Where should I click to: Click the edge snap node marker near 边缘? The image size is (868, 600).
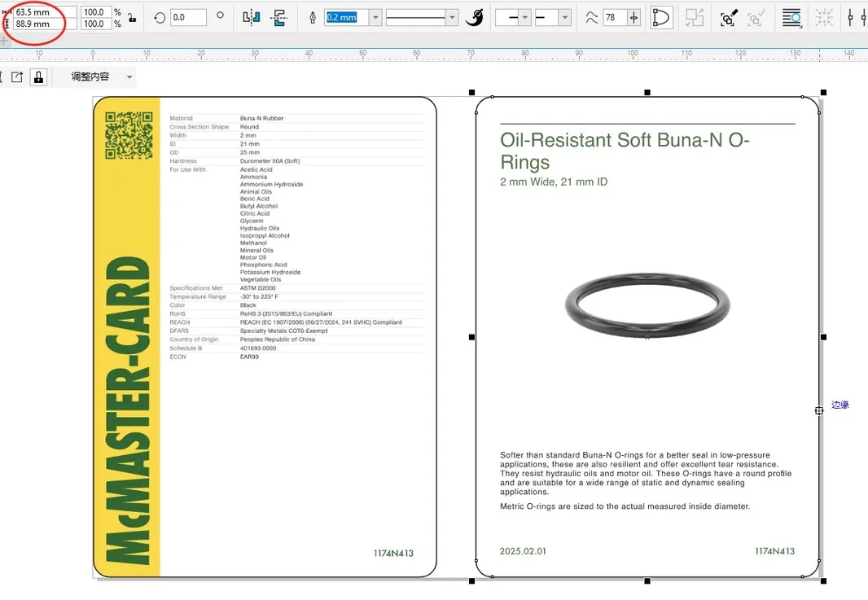tap(818, 410)
